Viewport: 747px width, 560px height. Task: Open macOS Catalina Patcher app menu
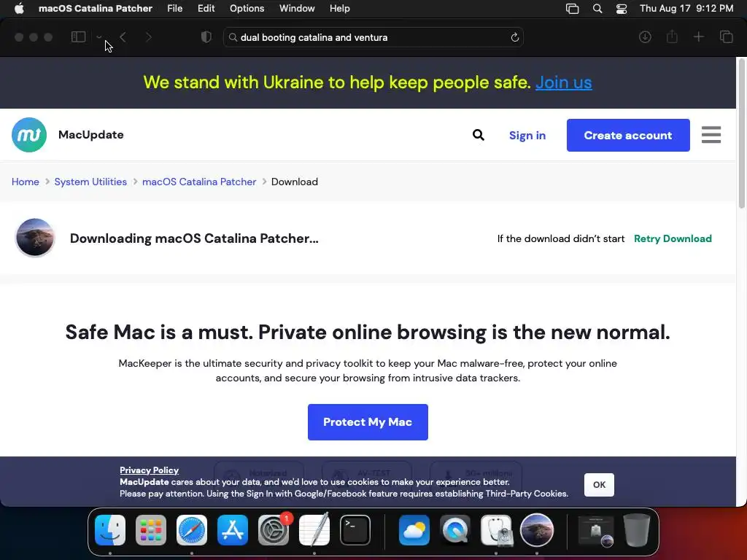tap(96, 9)
